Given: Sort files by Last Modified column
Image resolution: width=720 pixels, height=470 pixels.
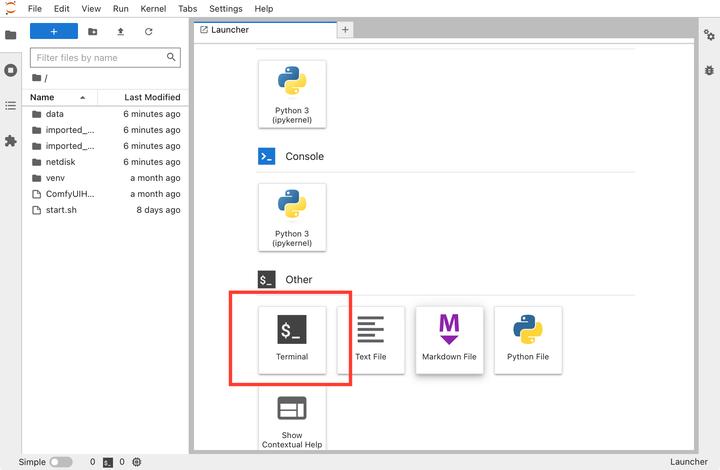Looking at the screenshot, I should coord(143,97).
